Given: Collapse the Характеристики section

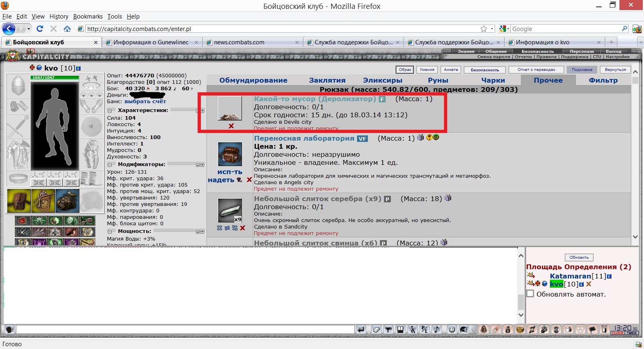Looking at the screenshot, I should pos(110,111).
